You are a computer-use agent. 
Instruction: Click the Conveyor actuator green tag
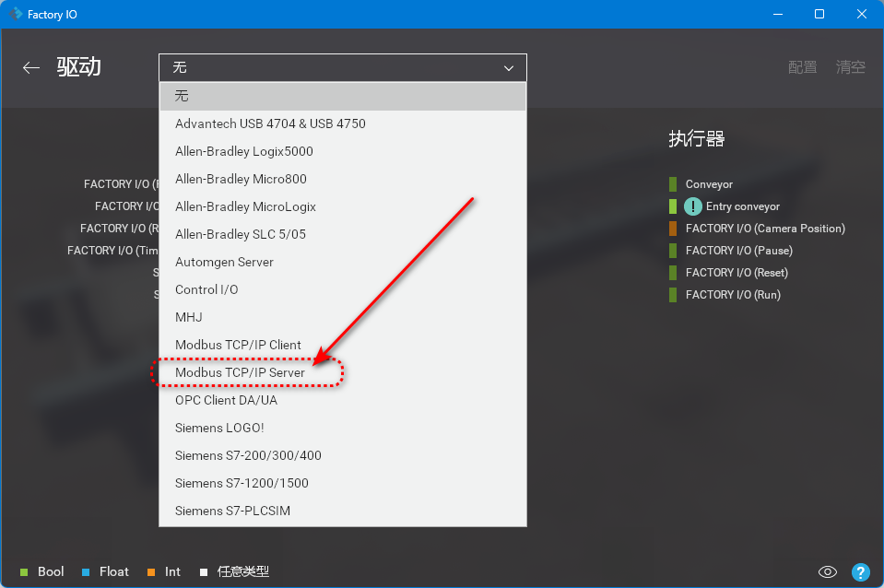[x=673, y=184]
